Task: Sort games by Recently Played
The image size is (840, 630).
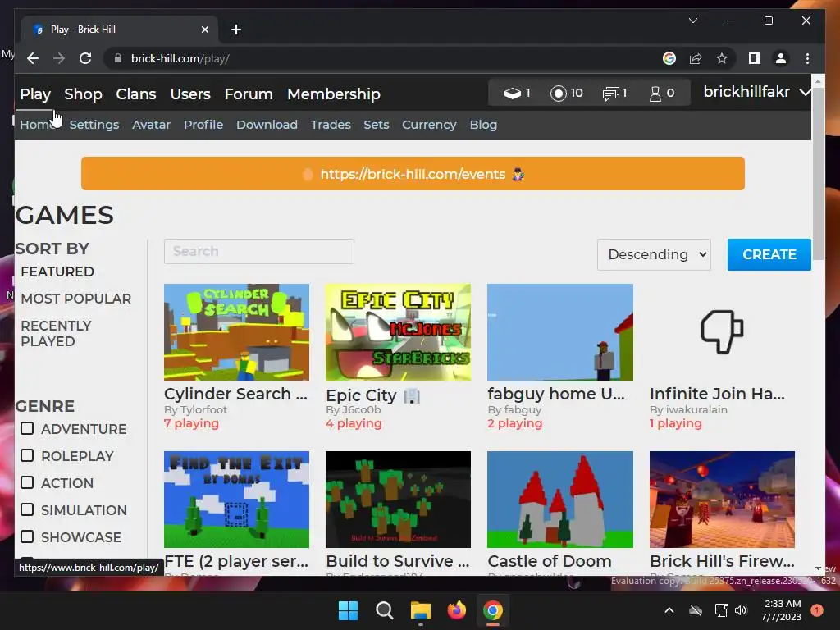Action: tap(57, 333)
